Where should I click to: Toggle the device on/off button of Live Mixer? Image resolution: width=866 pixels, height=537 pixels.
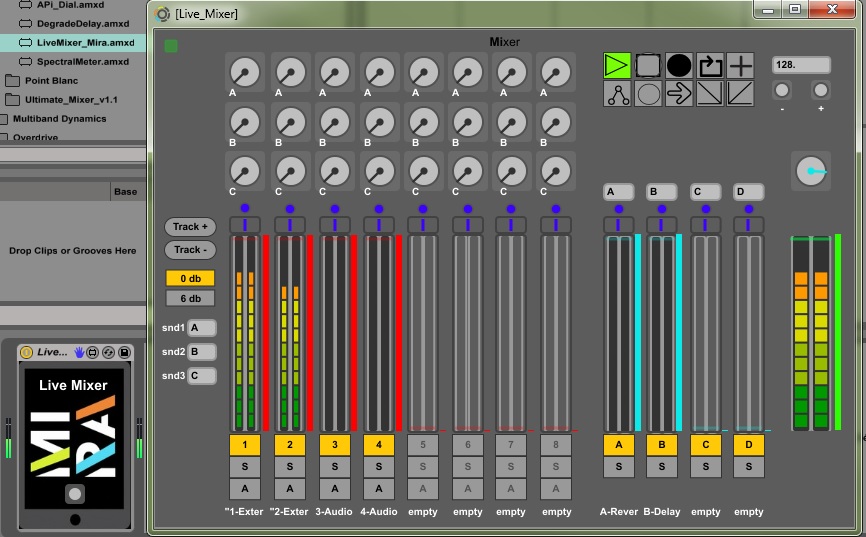[x=26, y=352]
